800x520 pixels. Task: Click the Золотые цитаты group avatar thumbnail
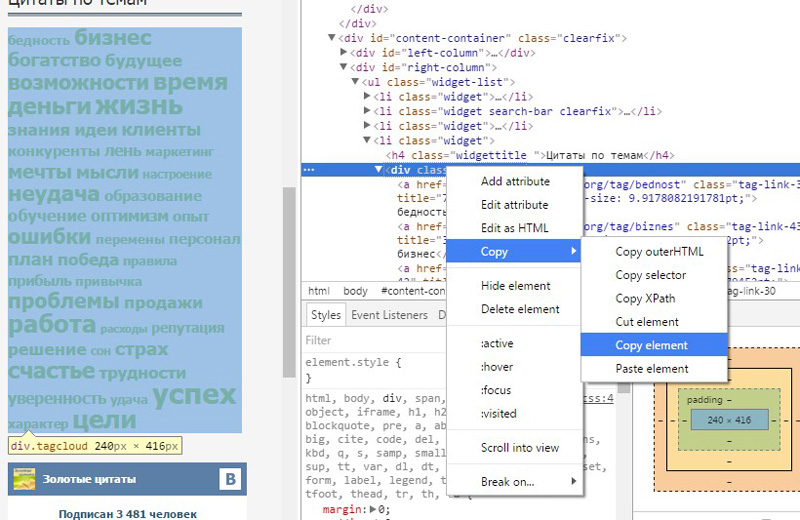(23, 480)
